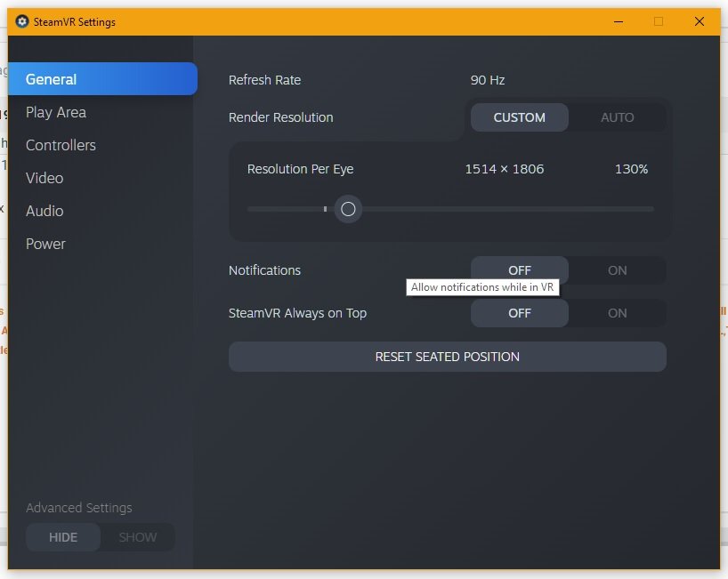
Task: Switch to the Controllers tab
Action: pos(61,145)
